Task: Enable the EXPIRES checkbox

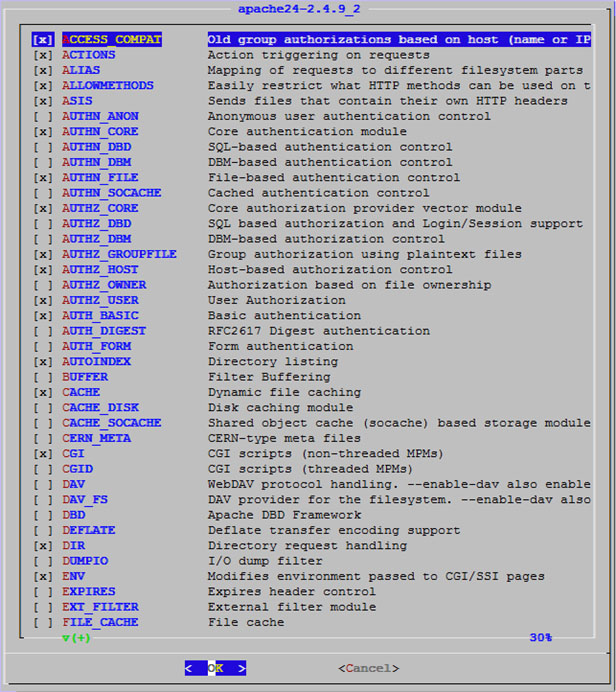Action: pyautogui.click(x=43, y=592)
